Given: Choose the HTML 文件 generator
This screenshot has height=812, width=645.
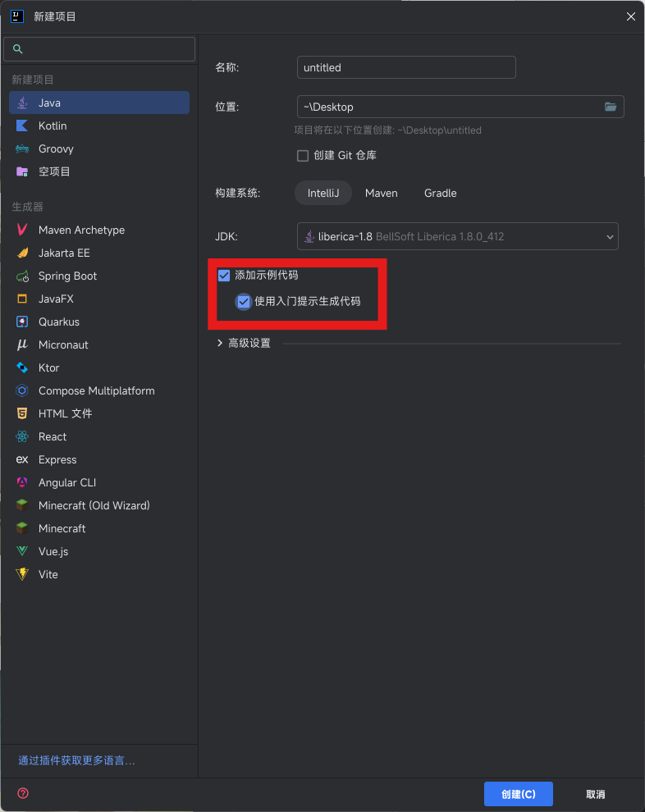Looking at the screenshot, I should click(99, 413).
